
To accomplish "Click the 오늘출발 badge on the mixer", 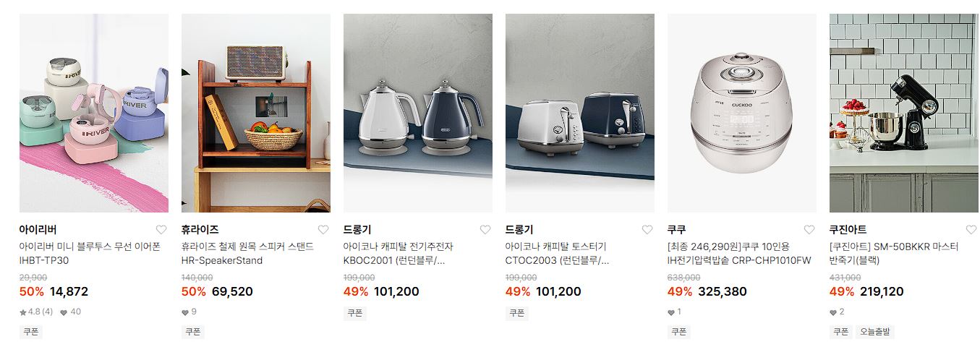I will [876, 332].
